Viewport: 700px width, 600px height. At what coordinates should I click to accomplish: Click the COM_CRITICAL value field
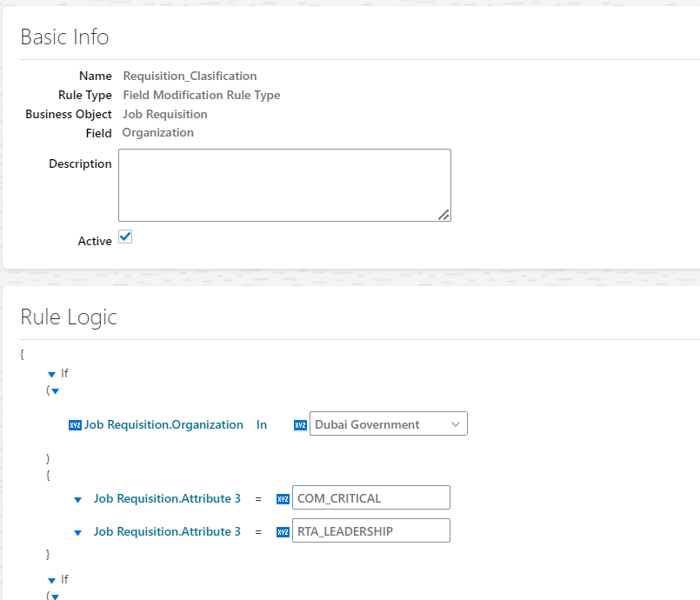click(x=371, y=497)
